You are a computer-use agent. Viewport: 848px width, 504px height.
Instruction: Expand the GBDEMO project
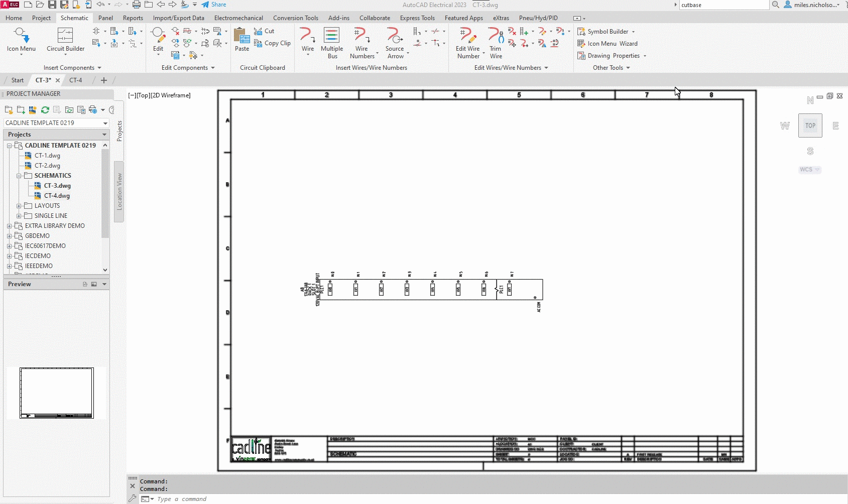click(x=9, y=236)
